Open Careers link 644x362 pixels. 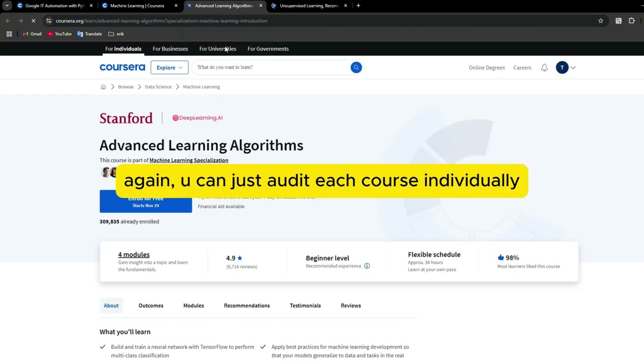(522, 67)
